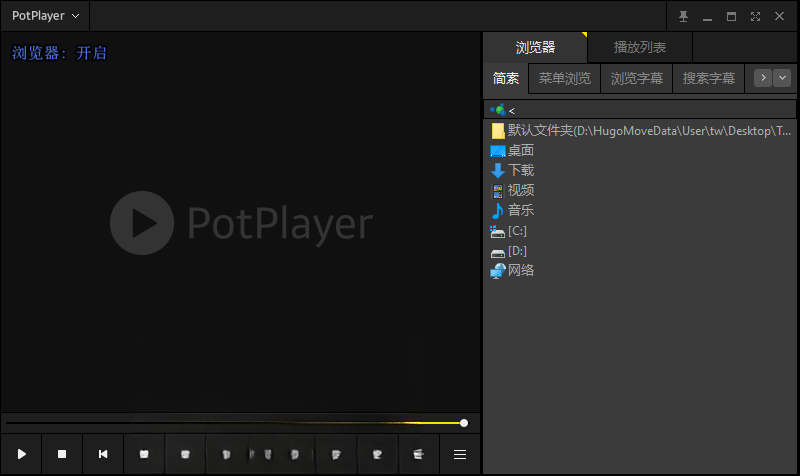Open the 网络 network entry
800x476 pixels.
[512, 270]
